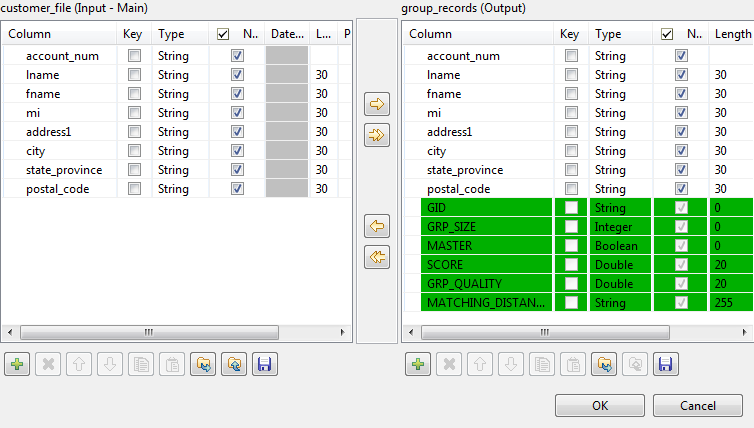The width and height of the screenshot is (754, 428).
Task: Toggle the output Nullable header checkbox
Action: point(667,34)
